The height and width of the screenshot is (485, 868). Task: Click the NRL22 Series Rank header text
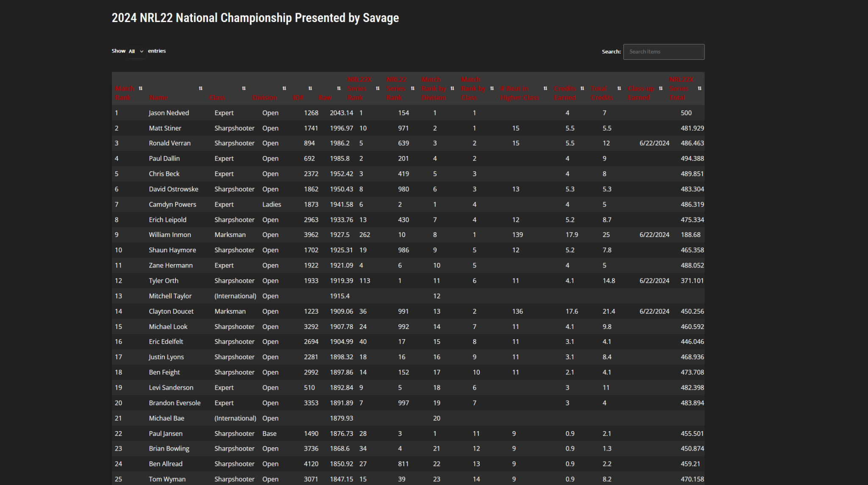click(396, 89)
